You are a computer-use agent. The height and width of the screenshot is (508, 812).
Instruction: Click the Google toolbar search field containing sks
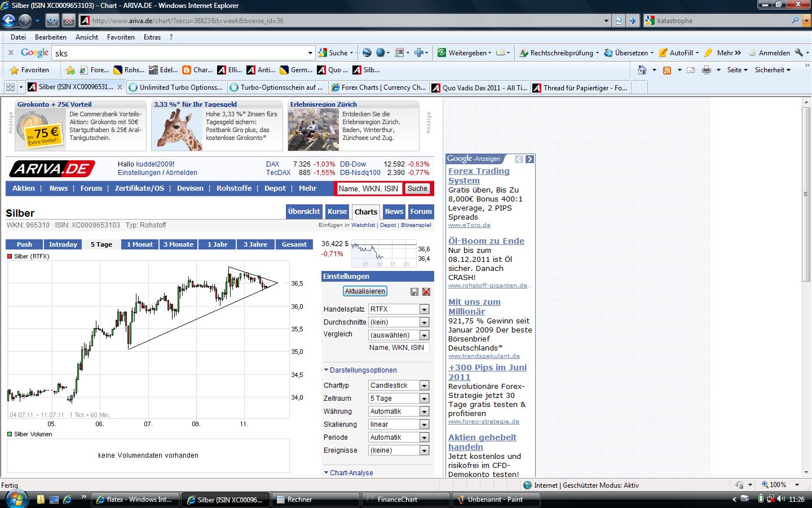pos(183,53)
